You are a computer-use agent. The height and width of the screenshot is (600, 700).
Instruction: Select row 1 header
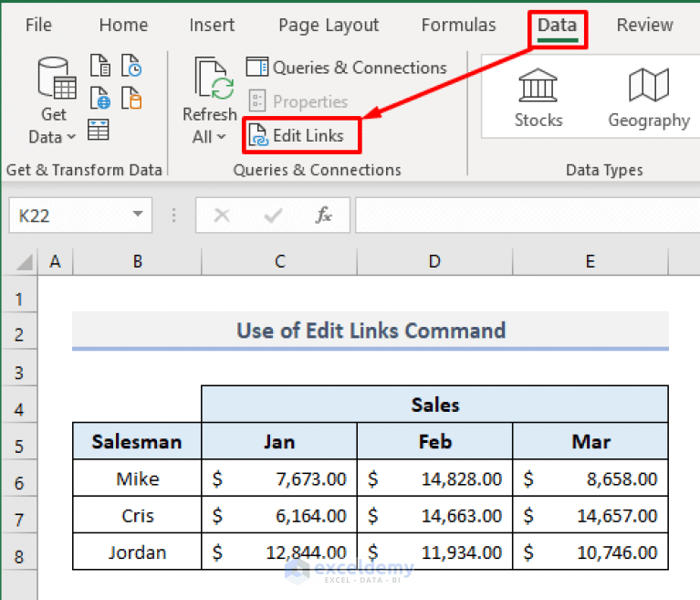[19, 295]
